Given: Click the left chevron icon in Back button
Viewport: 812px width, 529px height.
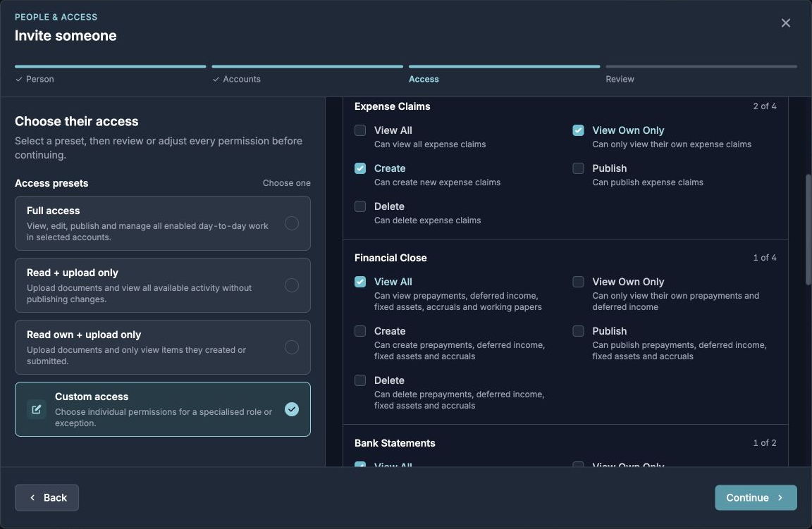Looking at the screenshot, I should point(32,497).
